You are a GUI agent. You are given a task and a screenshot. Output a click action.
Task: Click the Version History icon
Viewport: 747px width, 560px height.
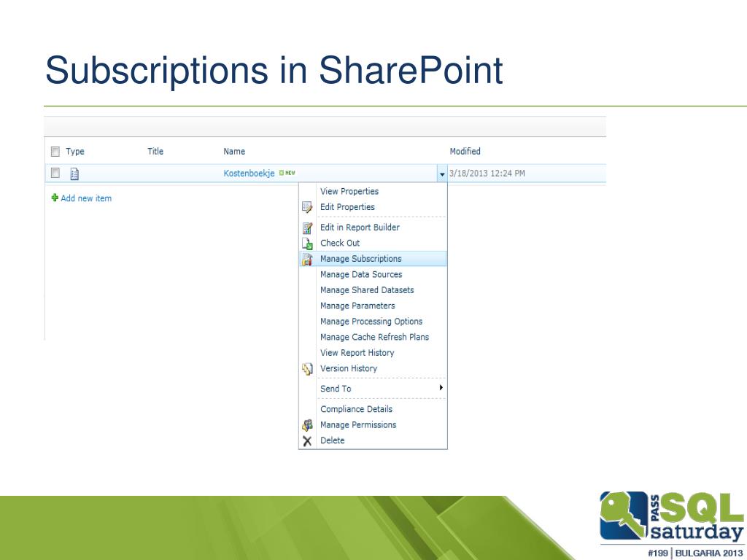tap(307, 368)
